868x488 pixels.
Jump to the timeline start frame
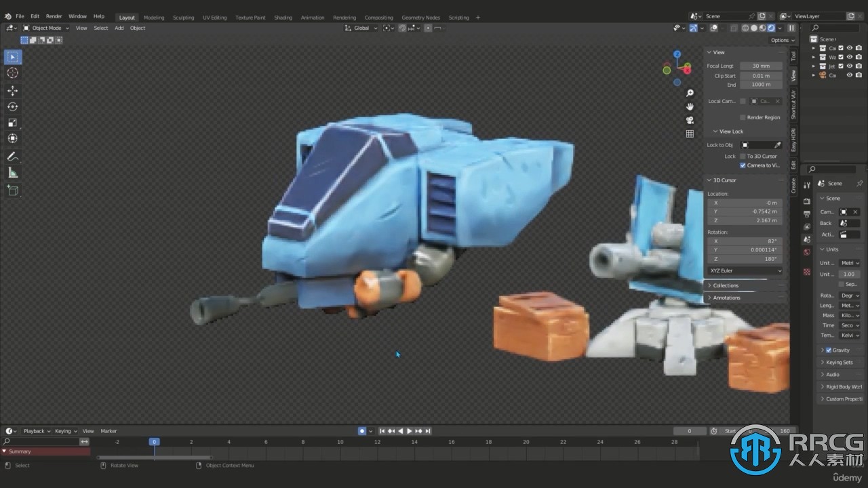(382, 431)
